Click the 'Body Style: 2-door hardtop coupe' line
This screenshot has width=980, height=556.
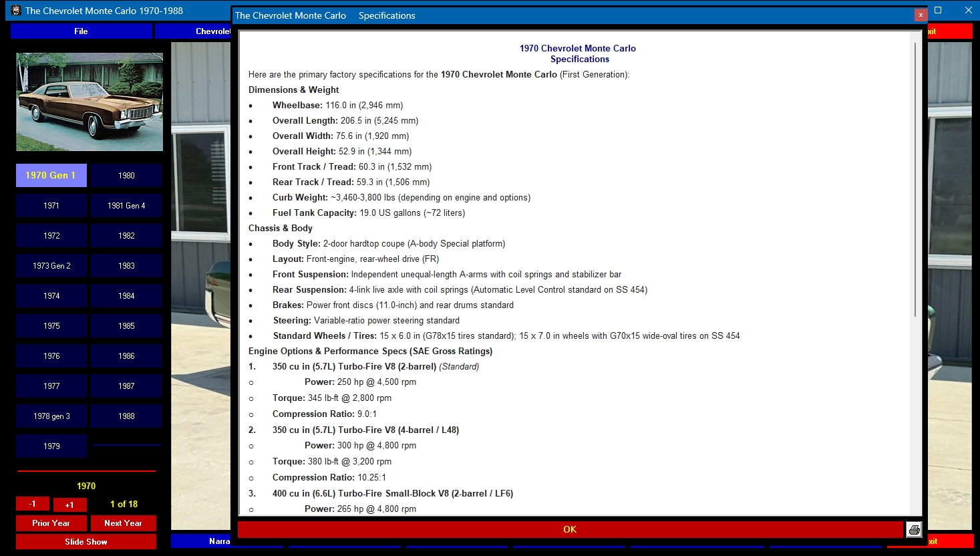(x=389, y=243)
